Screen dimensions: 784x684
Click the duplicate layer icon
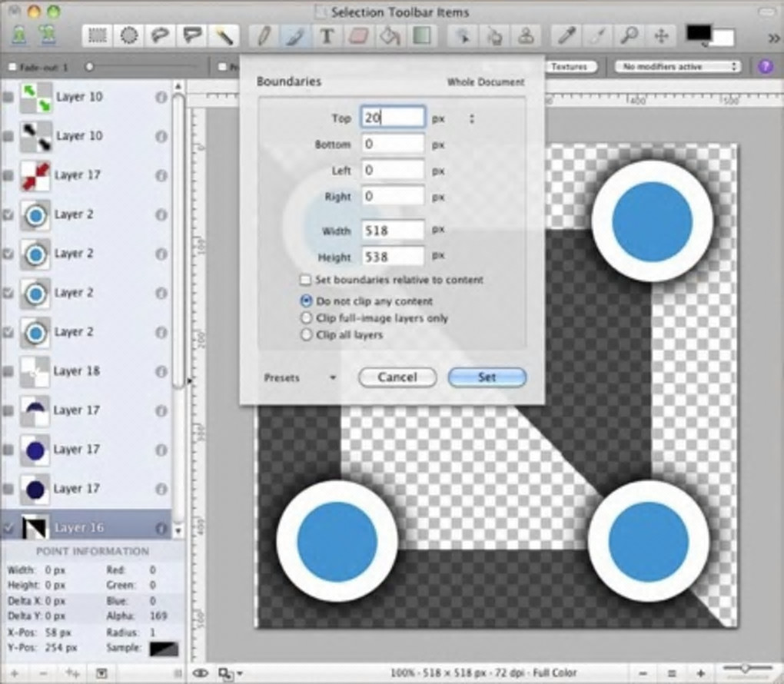pyautogui.click(x=73, y=673)
